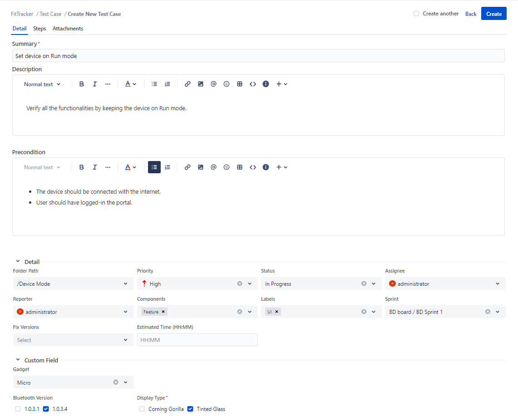Go back via the FitTracker breadcrumb link

pos(22,14)
